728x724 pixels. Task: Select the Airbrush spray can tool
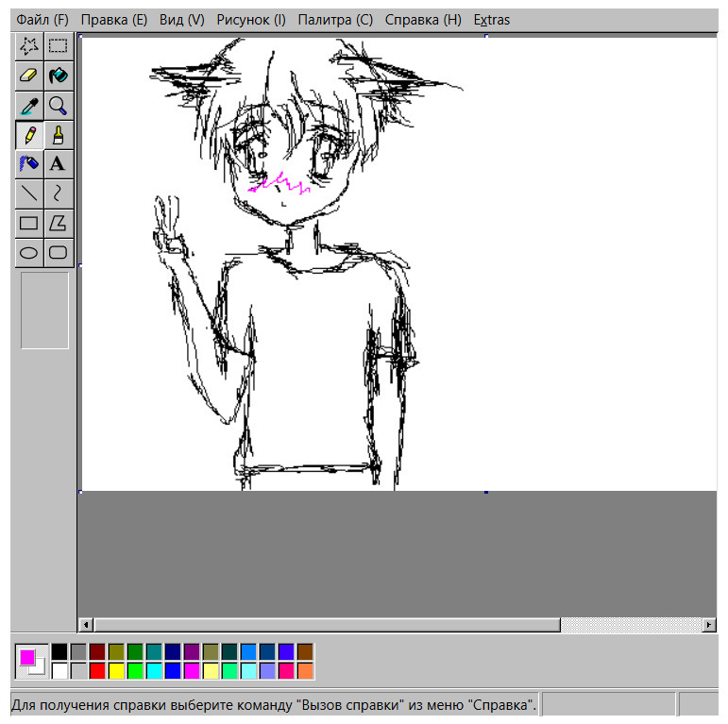[29, 164]
